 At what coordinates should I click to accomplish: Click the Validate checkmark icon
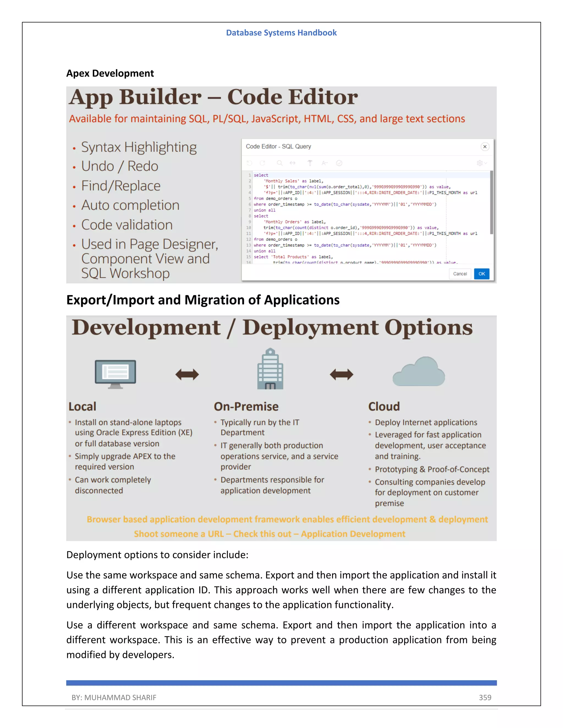point(339,163)
